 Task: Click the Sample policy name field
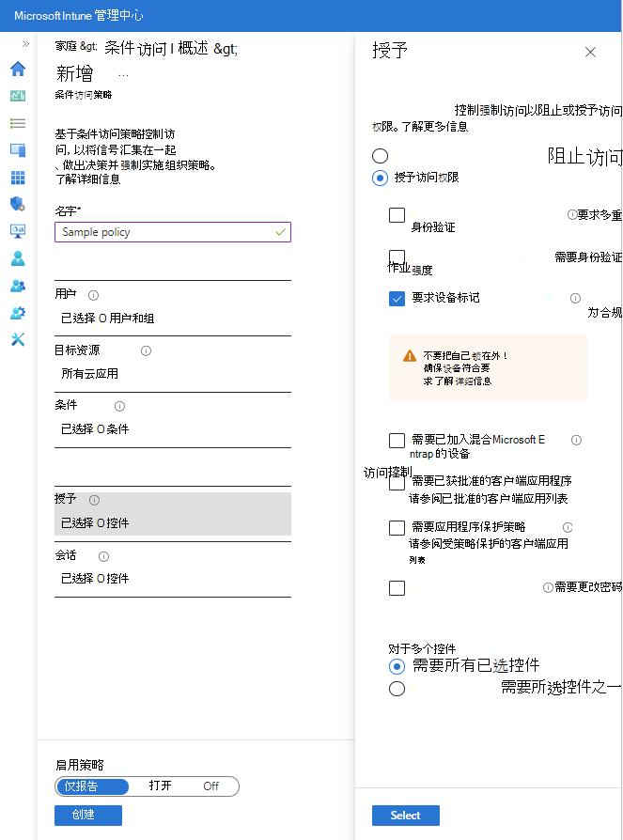(x=173, y=232)
